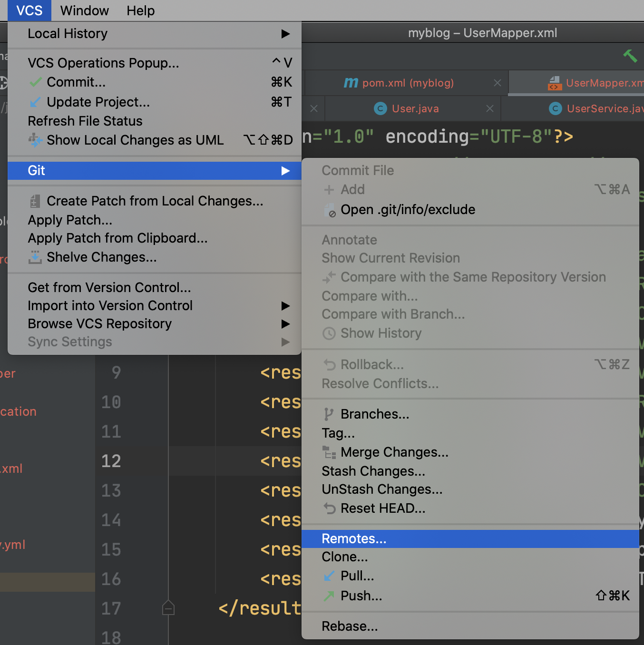Expand the Git submenu arrow
644x645 pixels.
point(285,171)
